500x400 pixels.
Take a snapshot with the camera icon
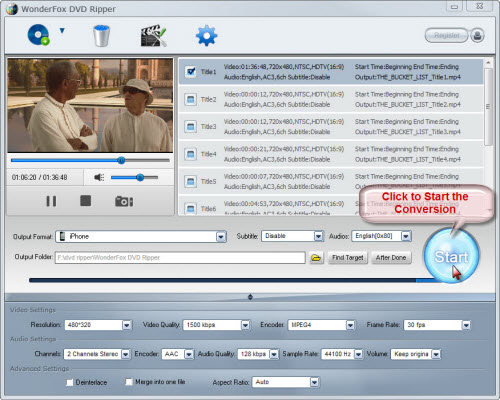pyautogui.click(x=124, y=201)
